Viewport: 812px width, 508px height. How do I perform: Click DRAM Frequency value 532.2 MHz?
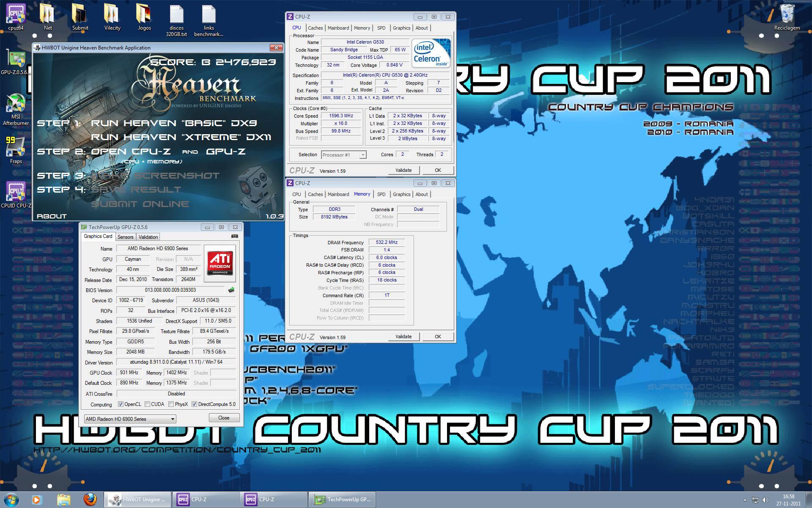[387, 242]
